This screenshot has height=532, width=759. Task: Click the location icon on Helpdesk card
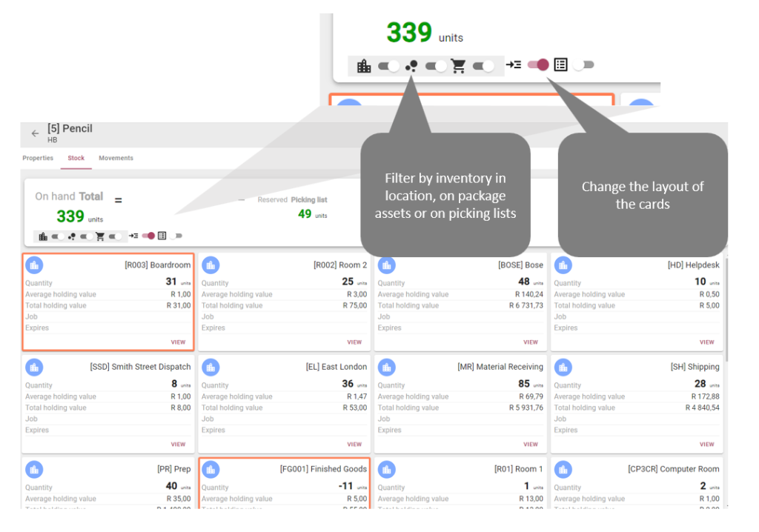coord(563,265)
